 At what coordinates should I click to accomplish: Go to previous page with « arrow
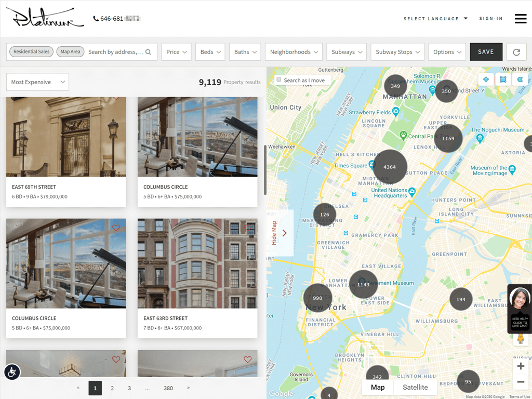coord(78,388)
